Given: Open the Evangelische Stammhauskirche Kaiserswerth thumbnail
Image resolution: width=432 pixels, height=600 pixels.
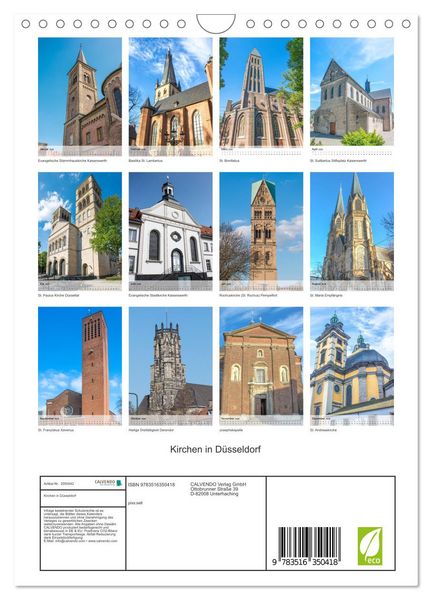Looking at the screenshot, I should tap(80, 96).
